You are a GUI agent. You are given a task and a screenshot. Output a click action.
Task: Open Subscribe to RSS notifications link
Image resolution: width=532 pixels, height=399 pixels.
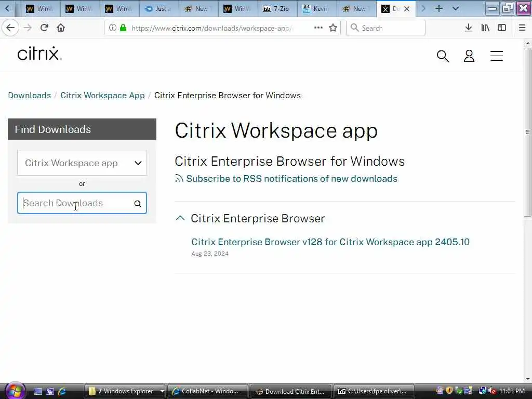(x=292, y=179)
